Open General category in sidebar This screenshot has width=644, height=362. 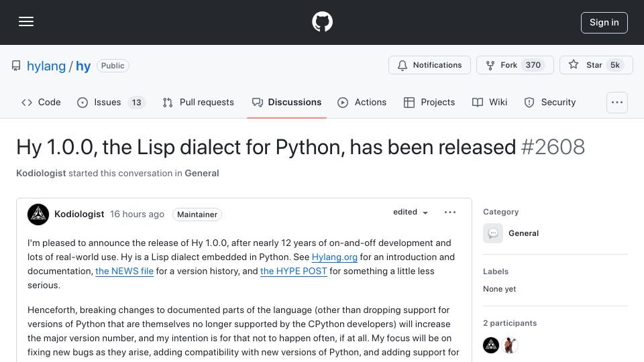pos(523,233)
